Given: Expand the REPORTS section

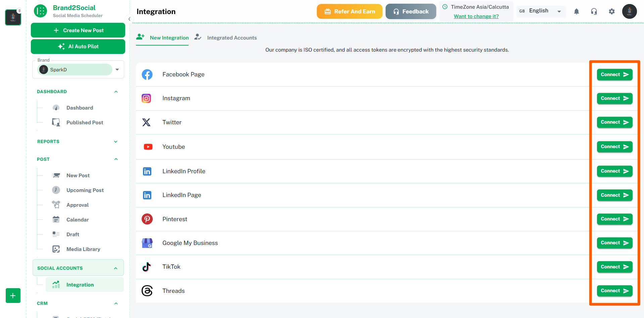Looking at the screenshot, I should pyautogui.click(x=116, y=141).
